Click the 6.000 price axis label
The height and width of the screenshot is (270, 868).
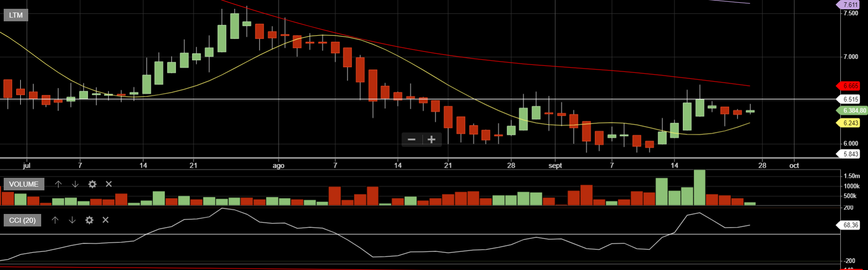(x=851, y=143)
